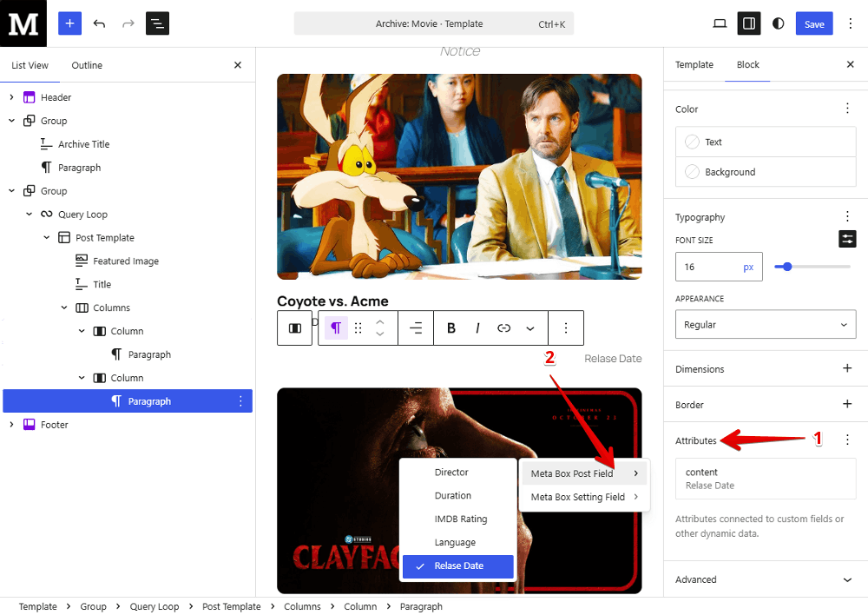Collapse the first Group in list view
This screenshot has width=868, height=615.
pos(11,120)
